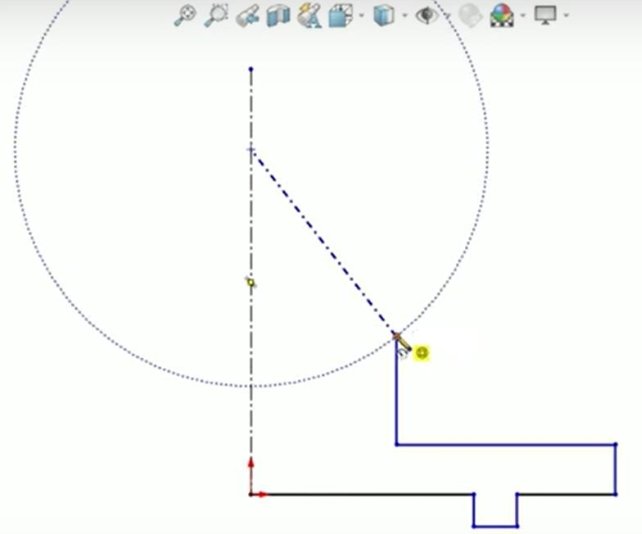Open the Apply Scene icon
Image resolution: width=642 pixels, height=534 pixels.
pyautogui.click(x=502, y=16)
